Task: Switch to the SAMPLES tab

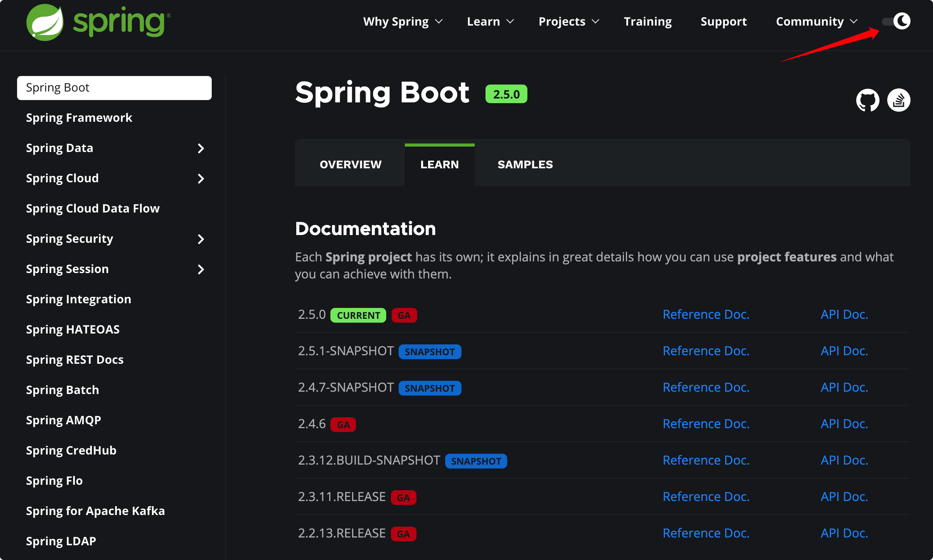Action: click(525, 164)
